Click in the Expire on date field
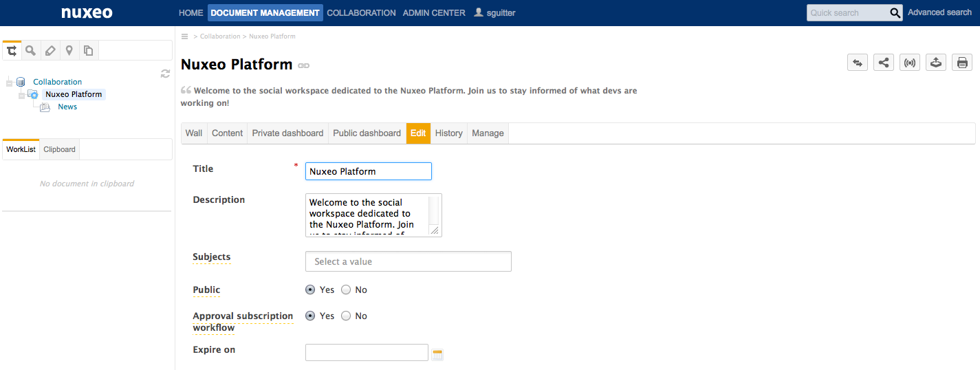The width and height of the screenshot is (980, 370). [367, 353]
